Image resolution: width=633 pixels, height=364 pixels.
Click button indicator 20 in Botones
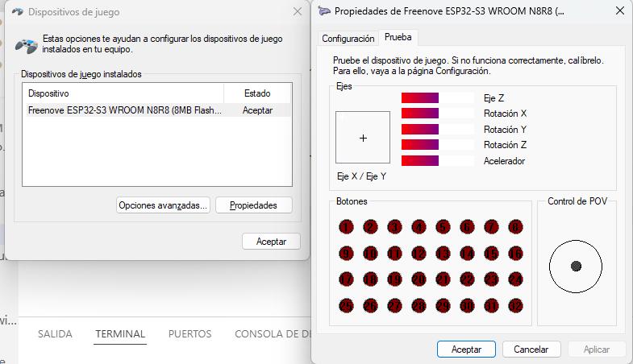pos(419,279)
